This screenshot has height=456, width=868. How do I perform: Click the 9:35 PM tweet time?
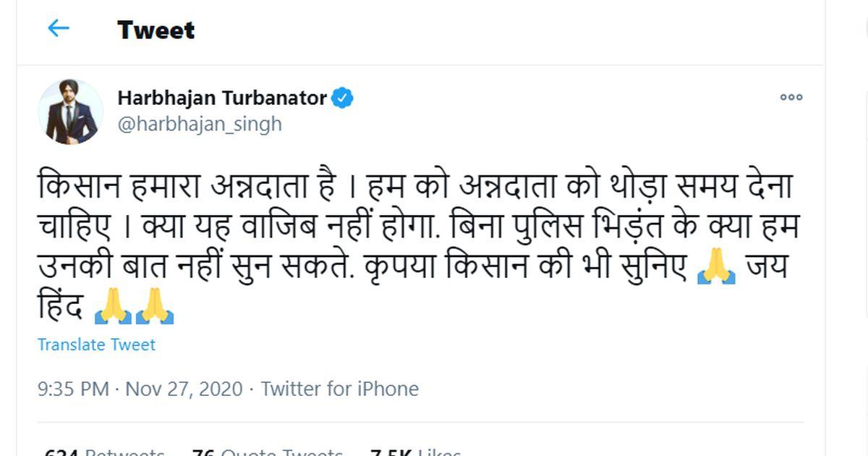[73, 389]
